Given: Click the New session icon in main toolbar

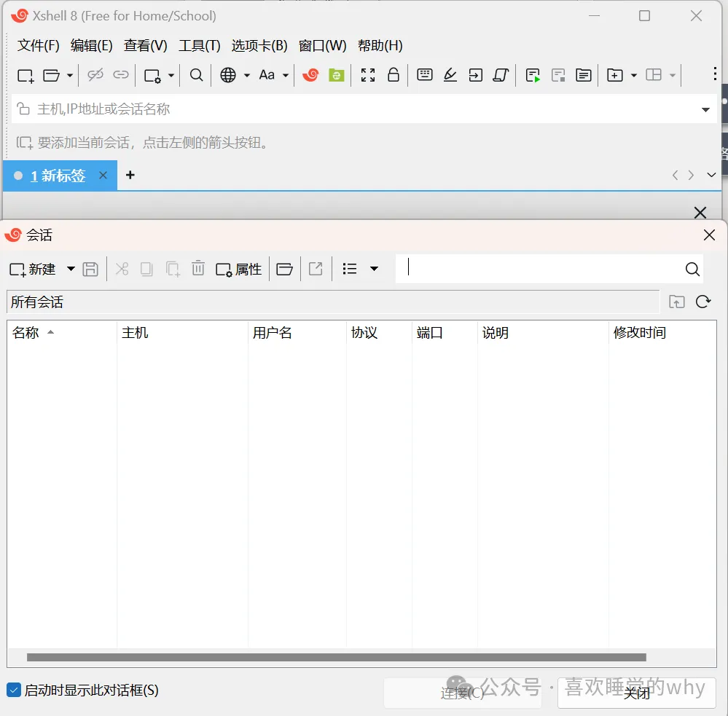Looking at the screenshot, I should pos(26,75).
